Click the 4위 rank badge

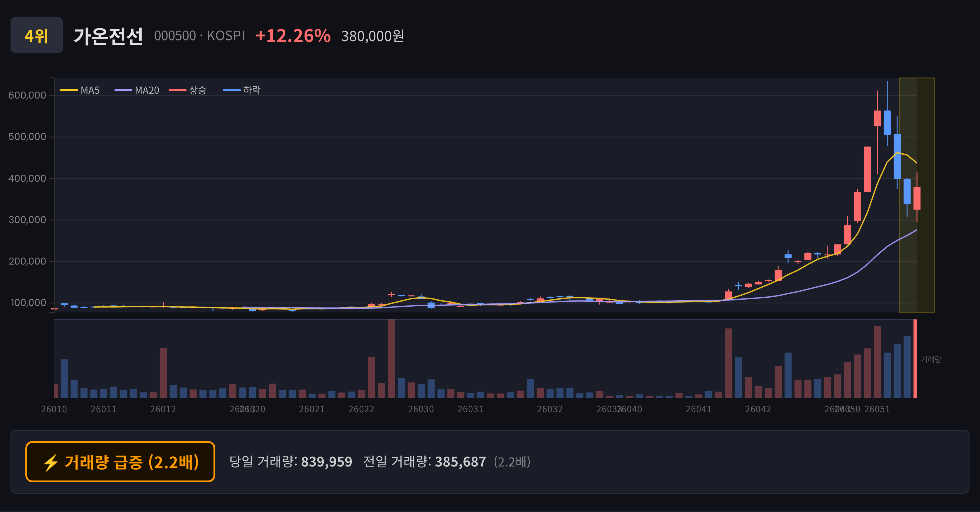click(x=36, y=35)
